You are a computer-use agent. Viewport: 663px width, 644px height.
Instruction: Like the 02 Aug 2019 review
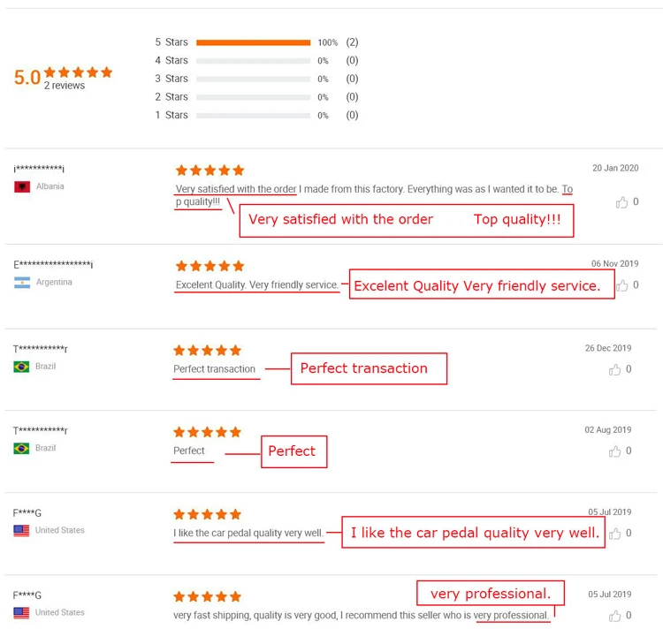coord(615,451)
